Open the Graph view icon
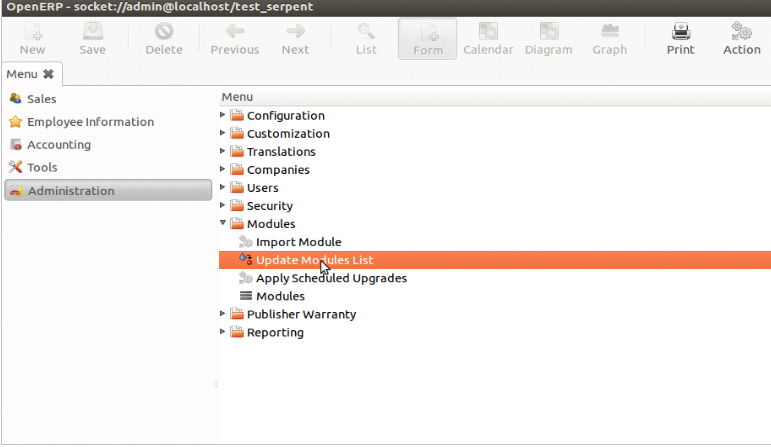This screenshot has width=771, height=447. (610, 30)
